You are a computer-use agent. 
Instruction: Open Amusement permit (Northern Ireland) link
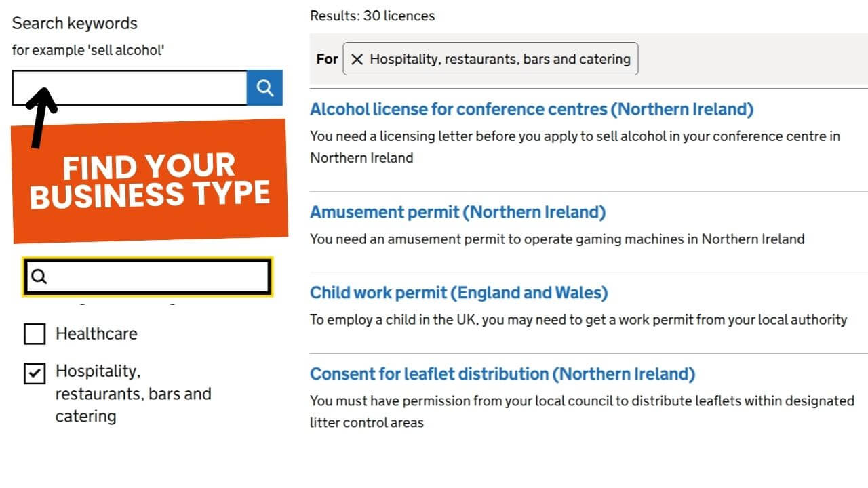(458, 212)
